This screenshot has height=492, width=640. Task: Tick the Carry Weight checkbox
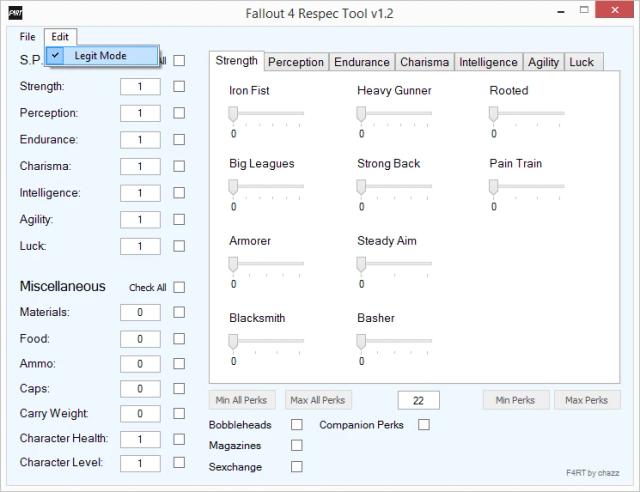179,413
